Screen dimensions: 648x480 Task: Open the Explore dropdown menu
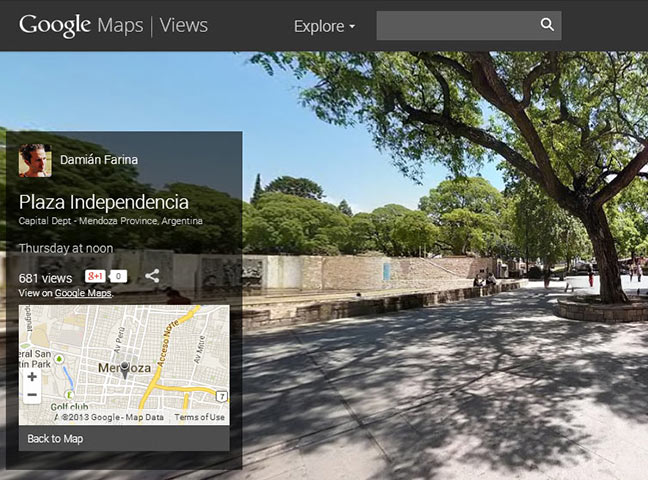[324, 26]
